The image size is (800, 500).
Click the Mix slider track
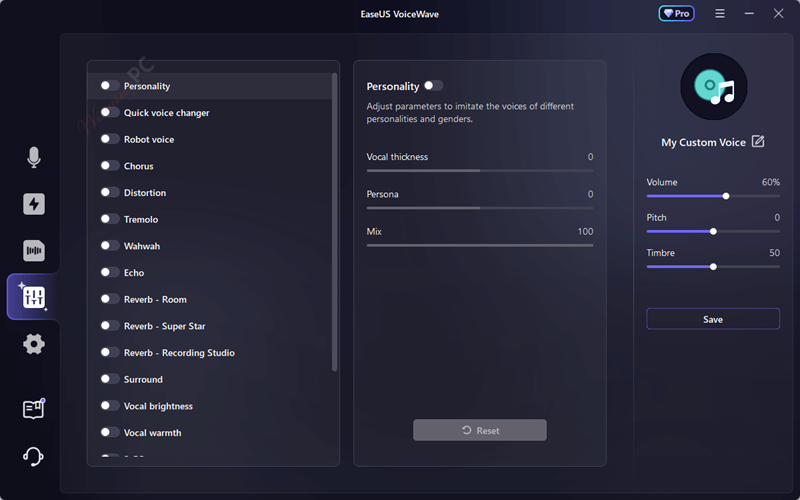(x=480, y=245)
